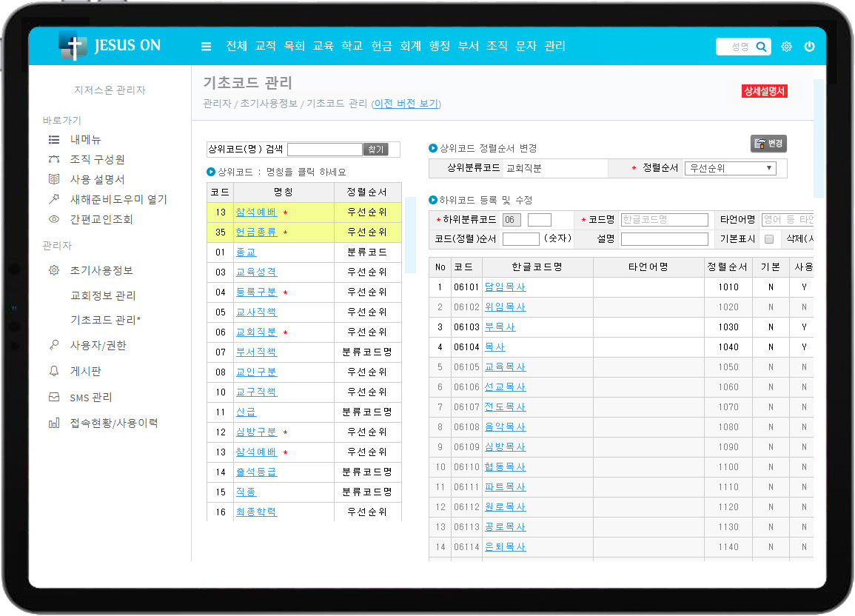
Task: Open 간편교인조회 via the eye icon
Action: tap(53, 219)
